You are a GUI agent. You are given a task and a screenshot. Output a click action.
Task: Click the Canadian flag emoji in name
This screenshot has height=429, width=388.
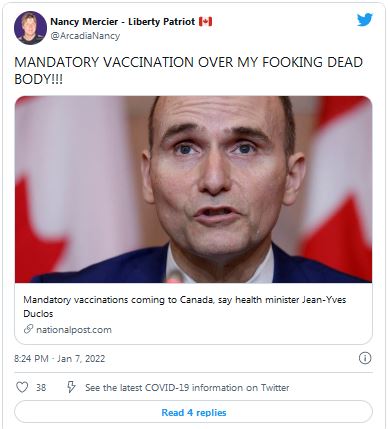coord(205,22)
